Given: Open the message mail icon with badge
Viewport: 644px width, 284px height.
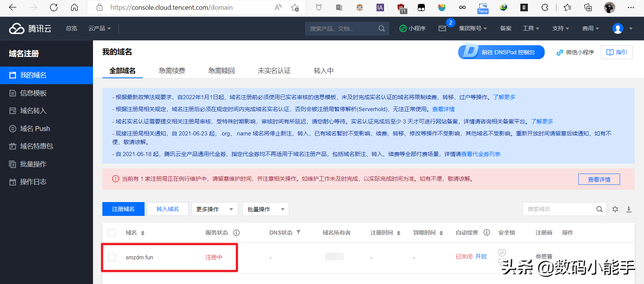Looking at the screenshot, I should tap(442, 28).
